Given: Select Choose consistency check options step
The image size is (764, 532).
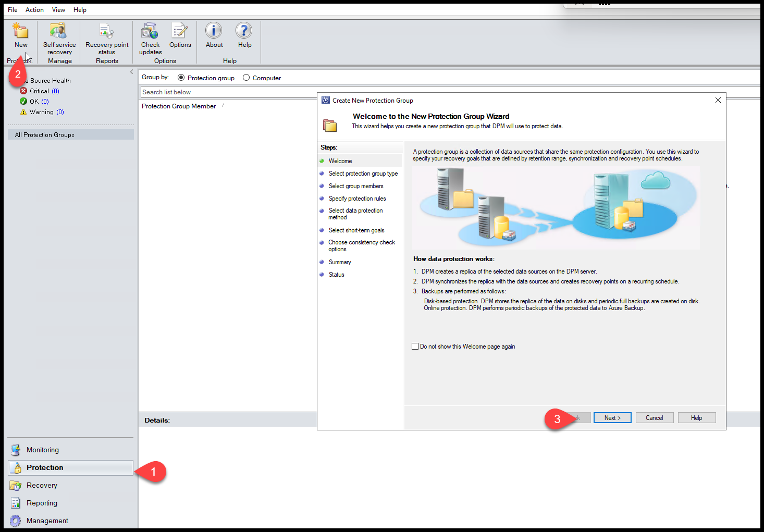Looking at the screenshot, I should (x=362, y=245).
